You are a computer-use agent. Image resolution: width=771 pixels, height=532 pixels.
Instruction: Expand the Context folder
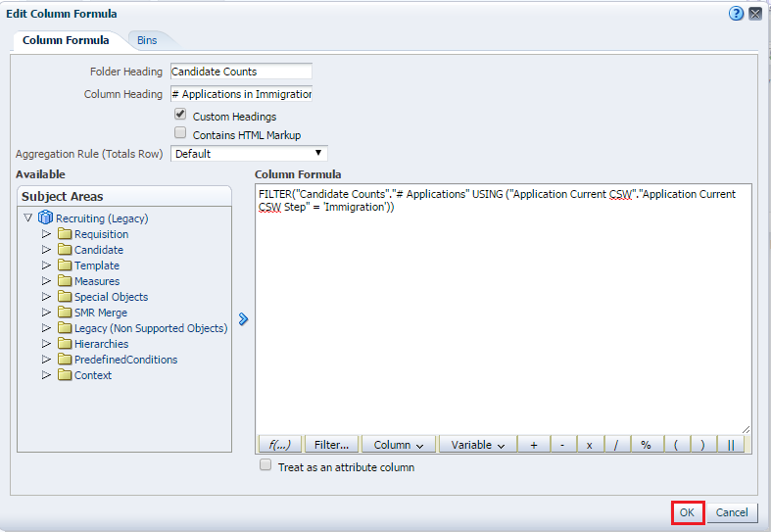pos(46,374)
